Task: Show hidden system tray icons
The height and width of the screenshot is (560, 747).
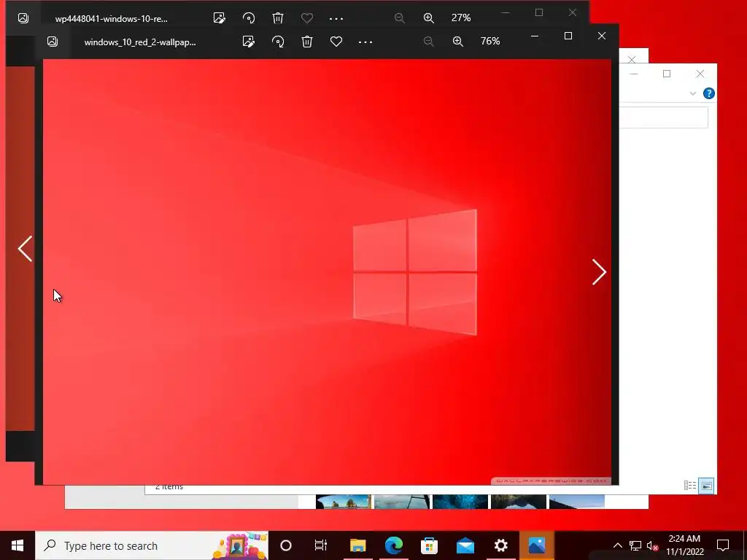Action: click(x=617, y=545)
